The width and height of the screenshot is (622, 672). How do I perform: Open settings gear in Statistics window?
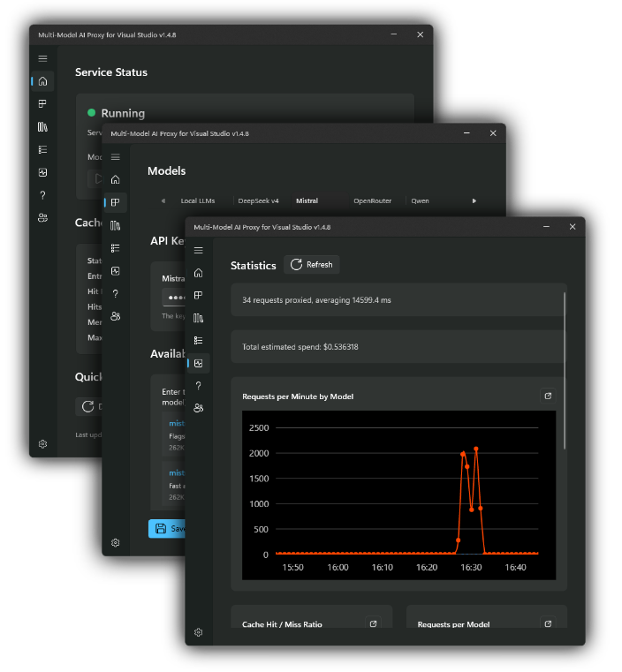click(198, 632)
